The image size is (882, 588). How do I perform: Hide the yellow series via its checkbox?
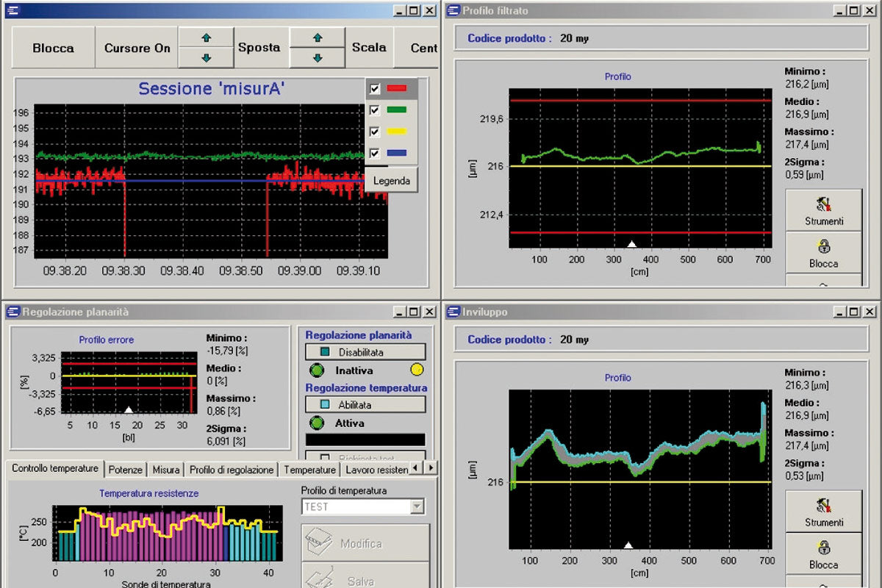pyautogui.click(x=375, y=132)
